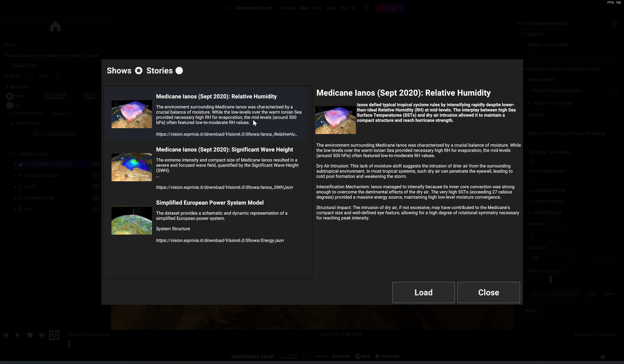
Task: Click the rewind playback icon
Action: (x=6, y=335)
